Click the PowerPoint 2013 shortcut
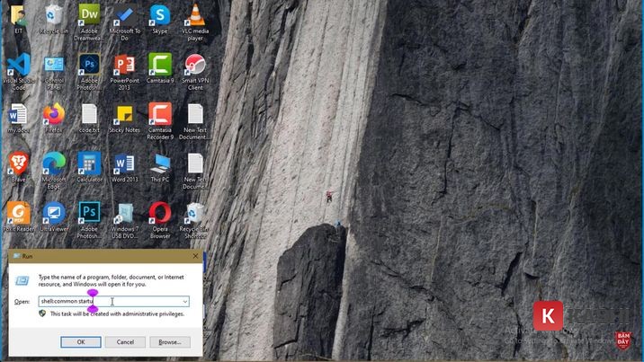This screenshot has width=644, height=362. [x=124, y=66]
